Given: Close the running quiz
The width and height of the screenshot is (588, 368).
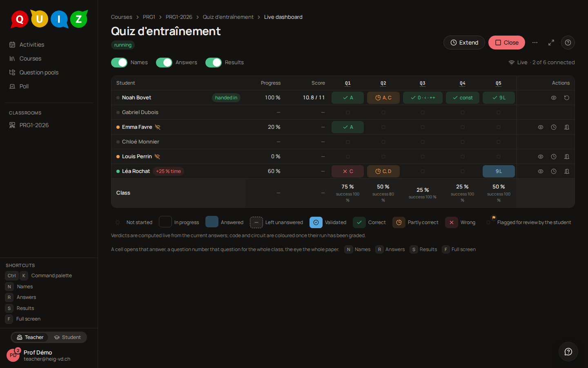Looking at the screenshot, I should click(x=507, y=43).
